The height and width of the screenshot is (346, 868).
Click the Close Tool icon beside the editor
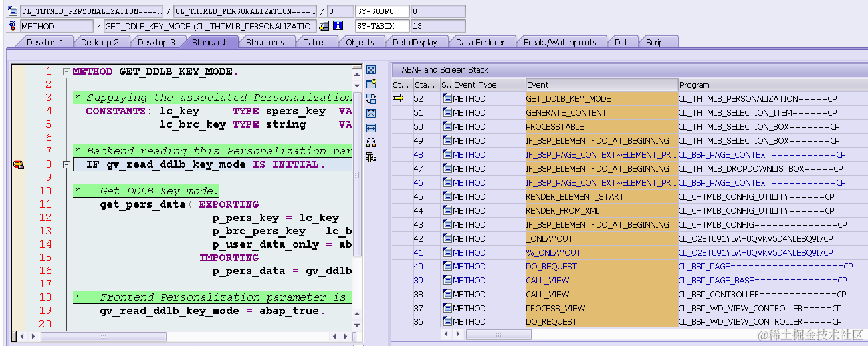[371, 69]
